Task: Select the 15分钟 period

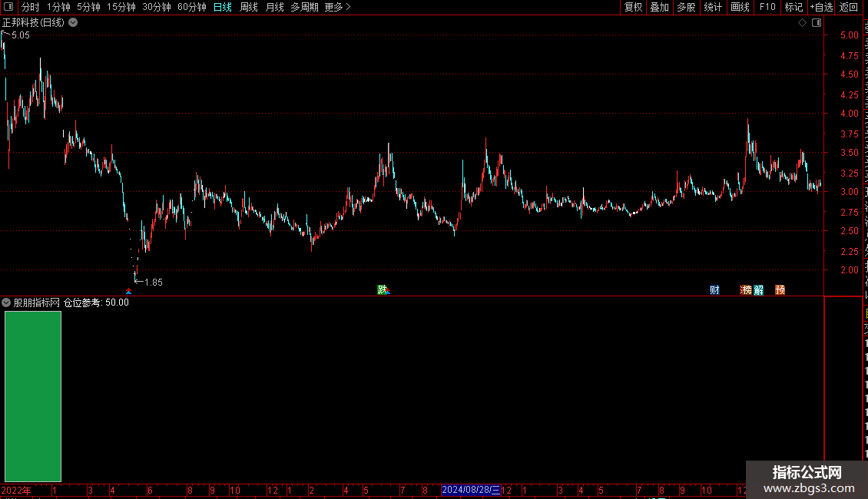Action: [x=121, y=7]
